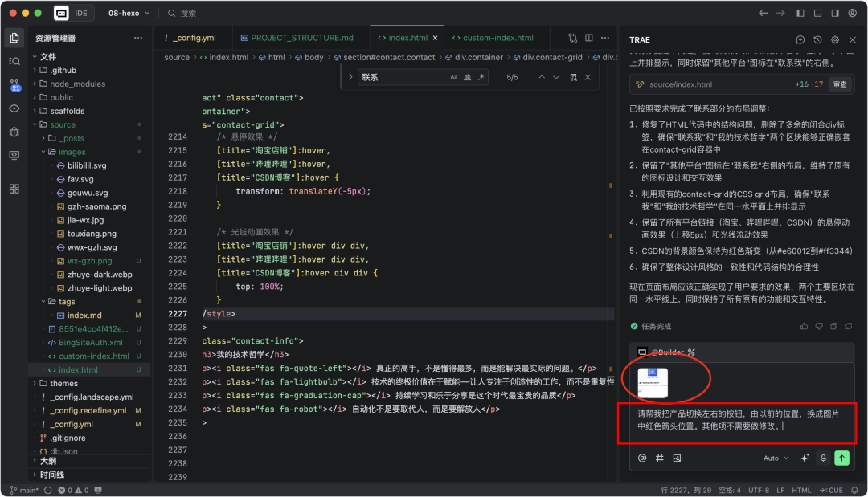The height and width of the screenshot is (497, 868).
Task: Give thumbs down to the response
Action: point(819,326)
